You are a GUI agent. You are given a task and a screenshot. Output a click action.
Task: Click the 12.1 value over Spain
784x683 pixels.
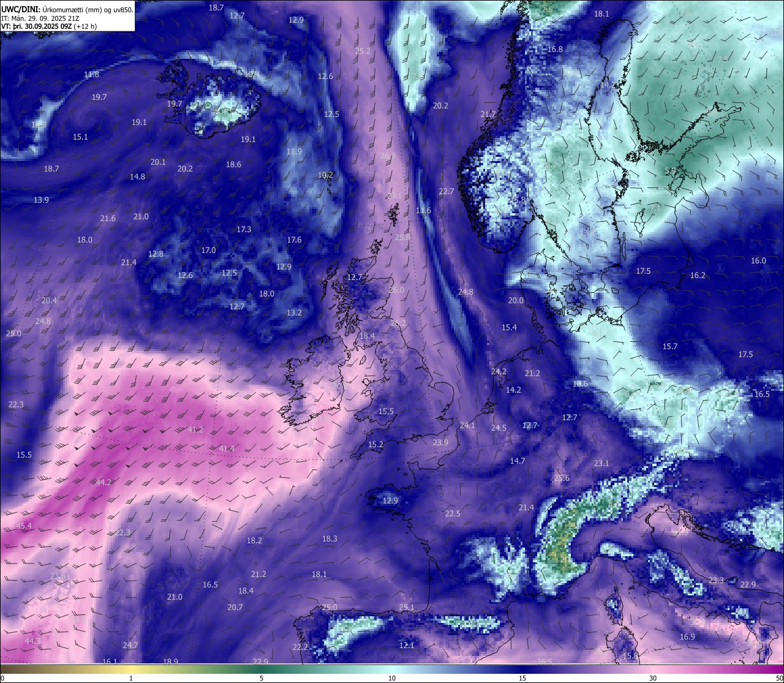click(x=407, y=645)
